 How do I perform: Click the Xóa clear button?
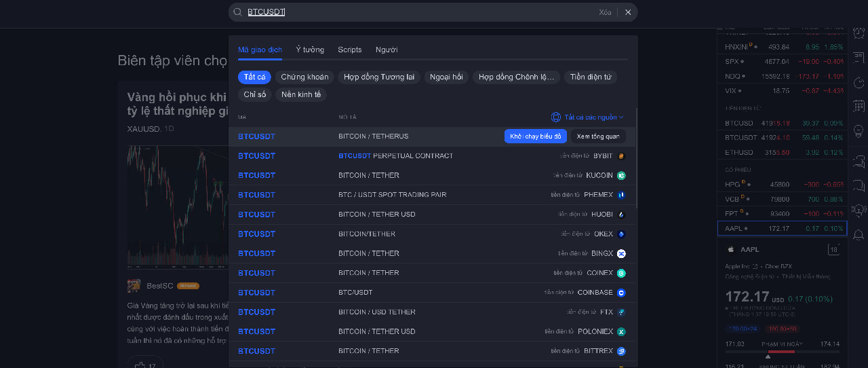click(x=605, y=12)
